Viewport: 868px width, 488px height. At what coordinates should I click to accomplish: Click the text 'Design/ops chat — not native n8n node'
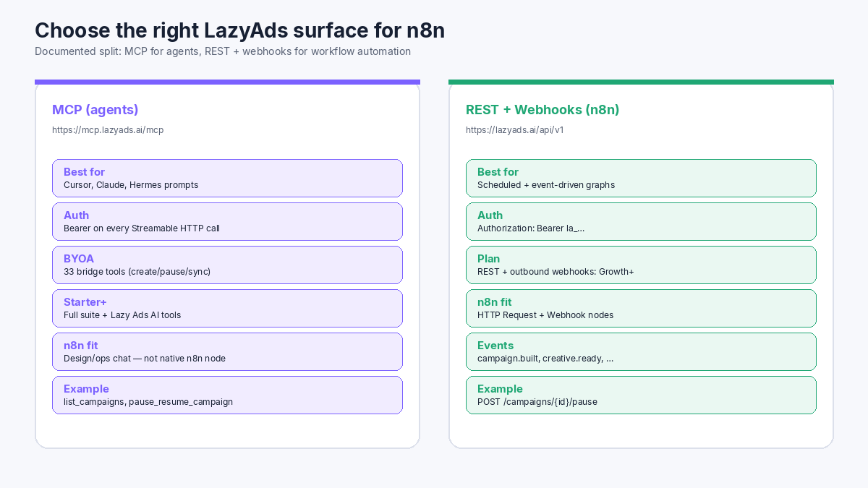145,359
